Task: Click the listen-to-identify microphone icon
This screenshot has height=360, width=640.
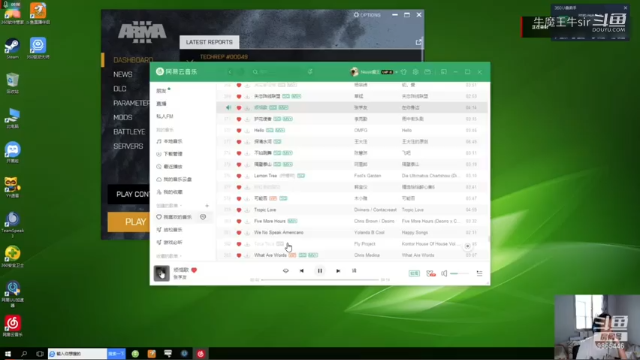Action: click(x=310, y=72)
